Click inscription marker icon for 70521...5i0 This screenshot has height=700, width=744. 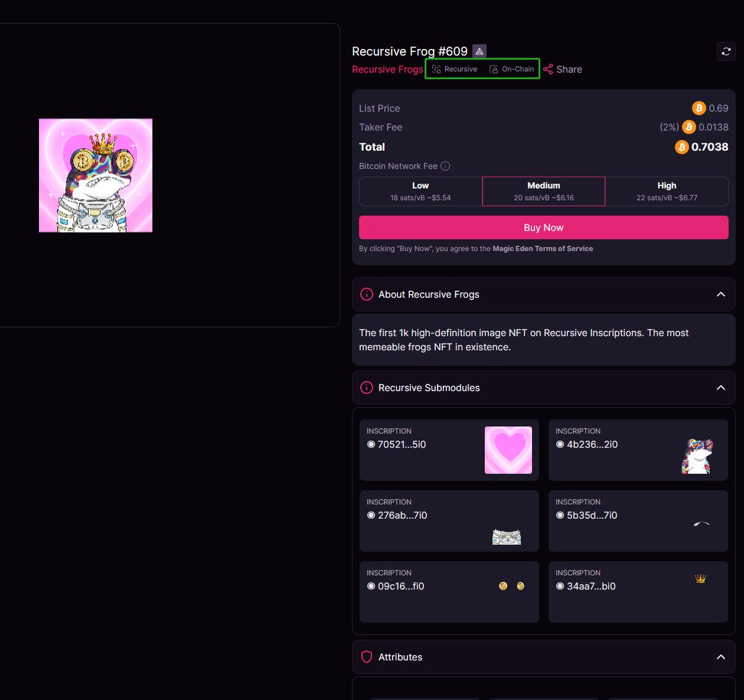pyautogui.click(x=371, y=445)
